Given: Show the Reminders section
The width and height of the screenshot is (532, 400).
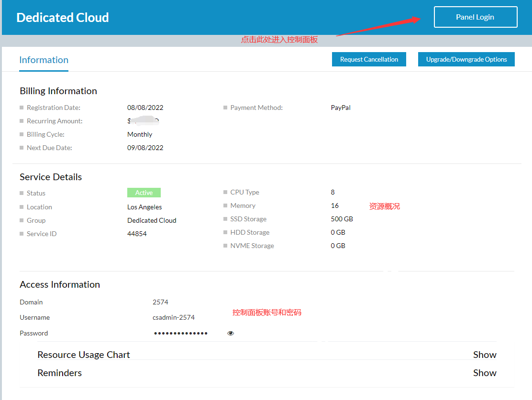Looking at the screenshot, I should click(484, 373).
